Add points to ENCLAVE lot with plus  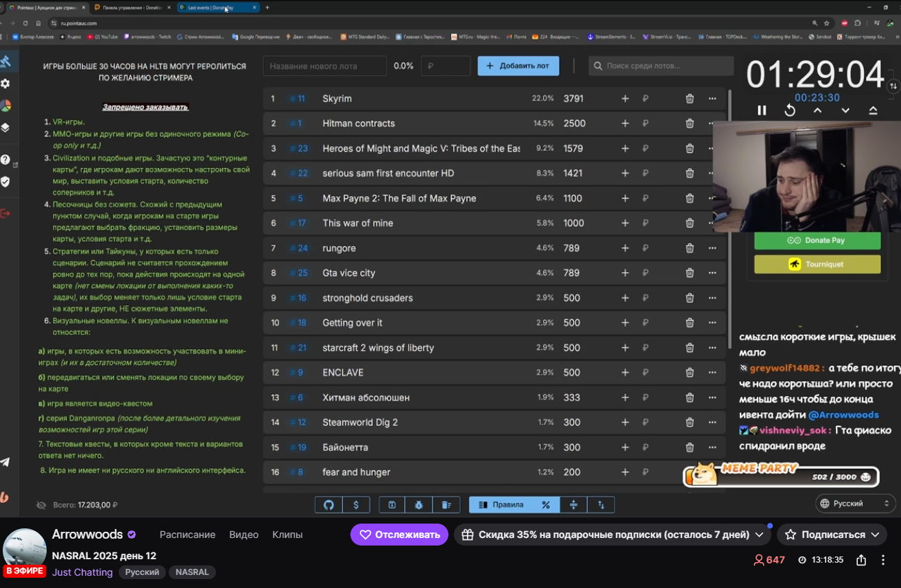pyautogui.click(x=625, y=373)
